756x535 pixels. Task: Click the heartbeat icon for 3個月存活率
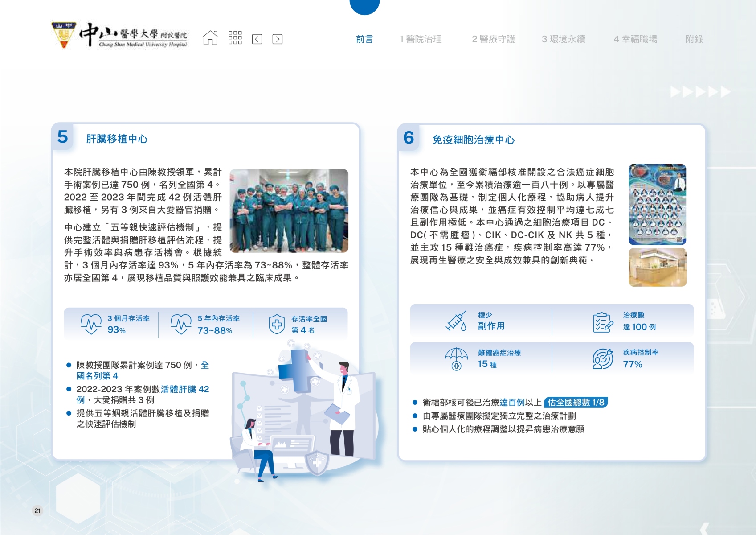[x=91, y=324]
